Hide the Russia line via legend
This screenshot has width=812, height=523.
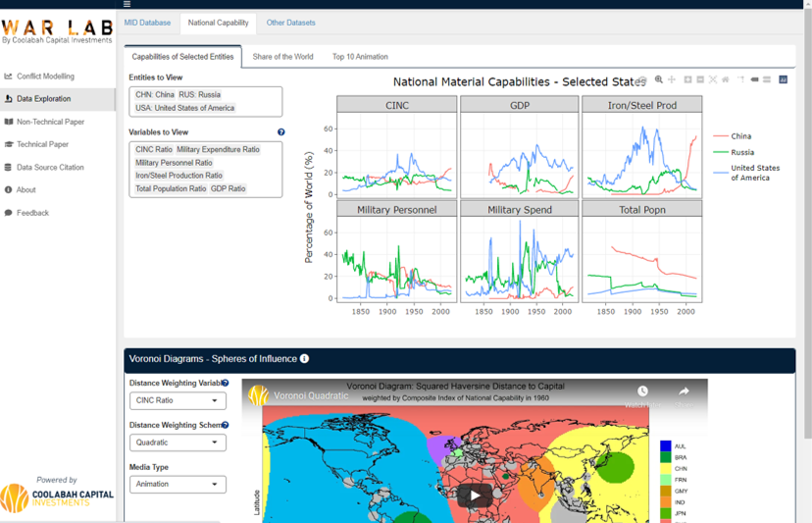click(x=741, y=152)
